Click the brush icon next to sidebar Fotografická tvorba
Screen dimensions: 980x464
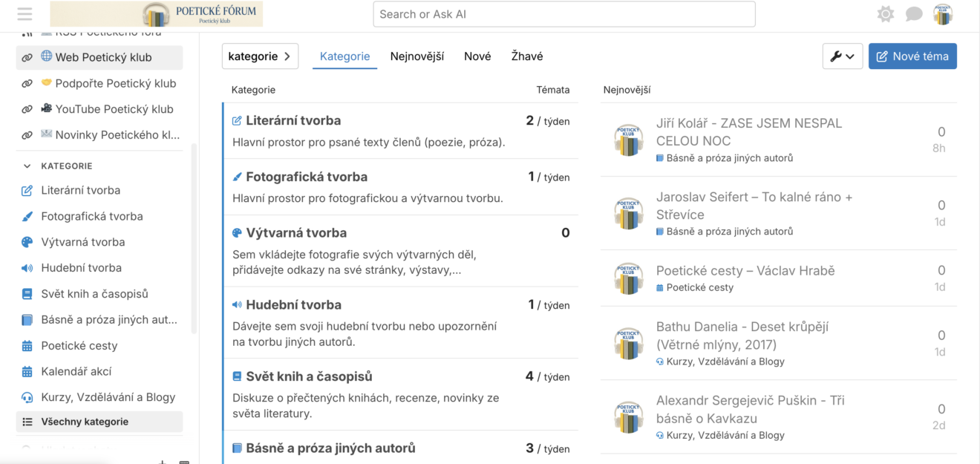click(27, 217)
